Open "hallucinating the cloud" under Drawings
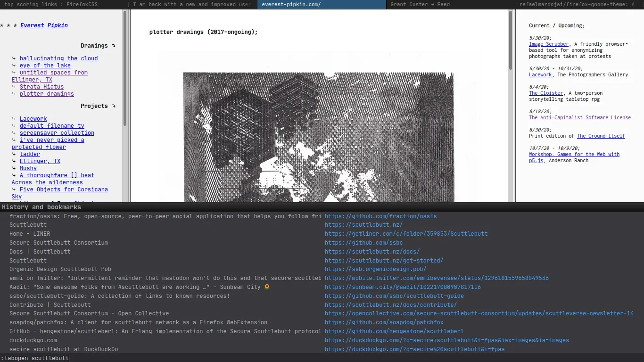This screenshot has height=362, width=644. (58, 58)
